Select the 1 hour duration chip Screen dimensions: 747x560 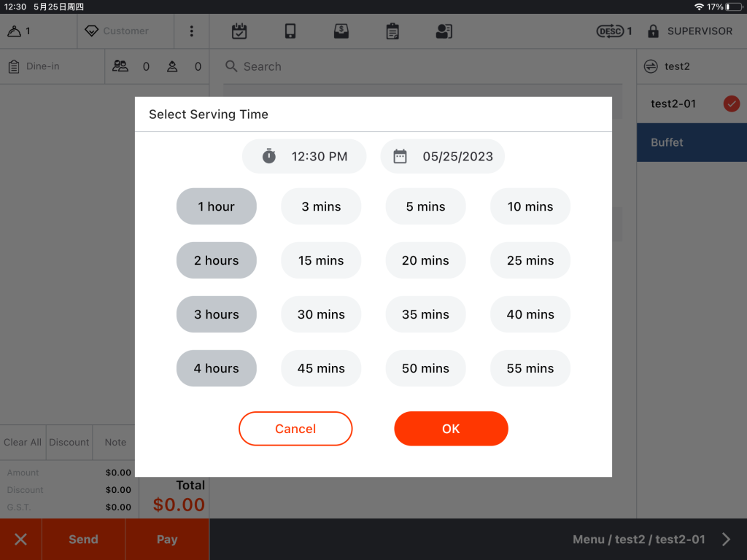[x=216, y=206]
